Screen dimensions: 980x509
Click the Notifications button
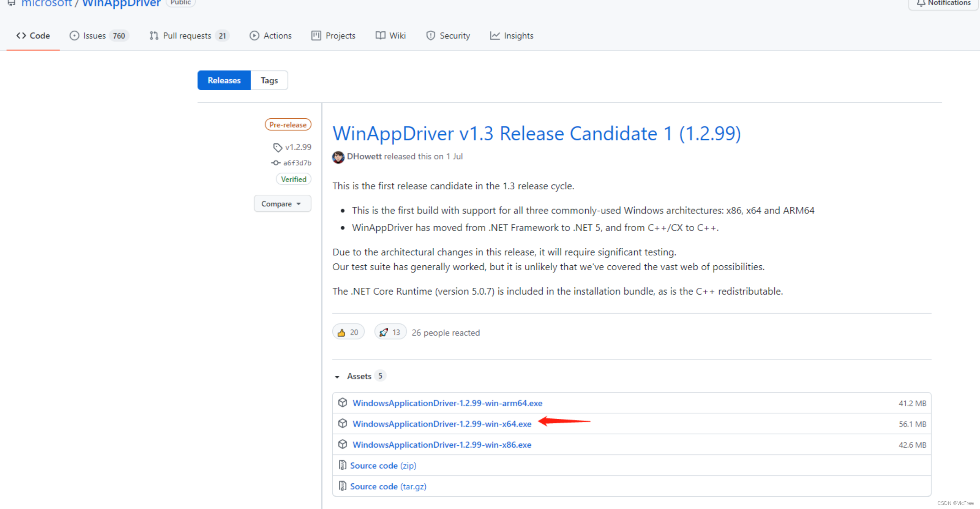[x=944, y=3]
